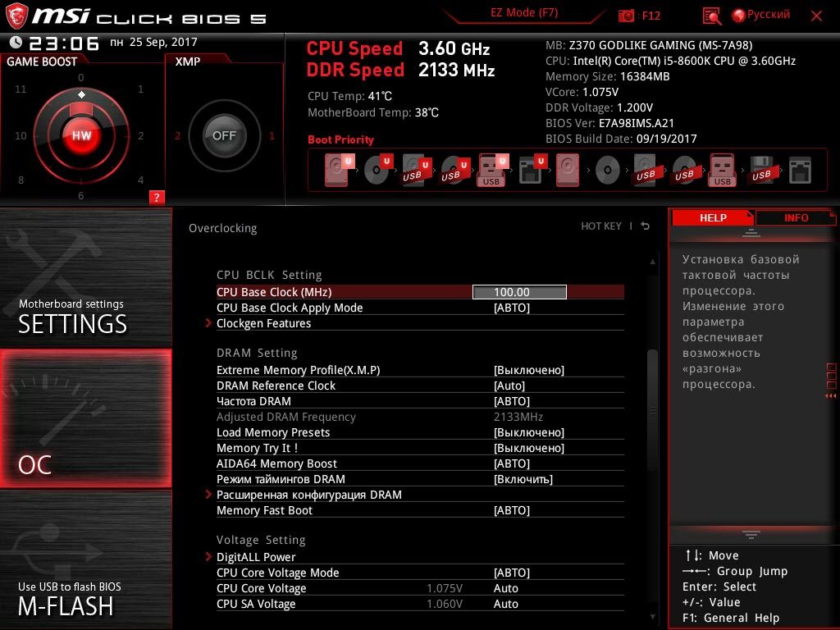Viewport: 840px width, 630px height.
Task: Open the SETTINGS motherboard section
Action: coord(85,277)
